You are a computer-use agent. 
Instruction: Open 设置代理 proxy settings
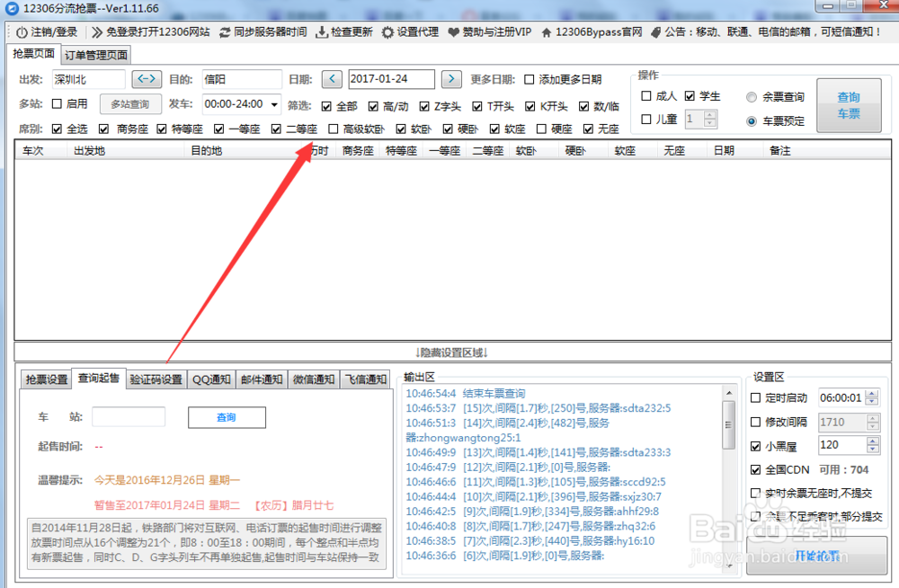[410, 32]
